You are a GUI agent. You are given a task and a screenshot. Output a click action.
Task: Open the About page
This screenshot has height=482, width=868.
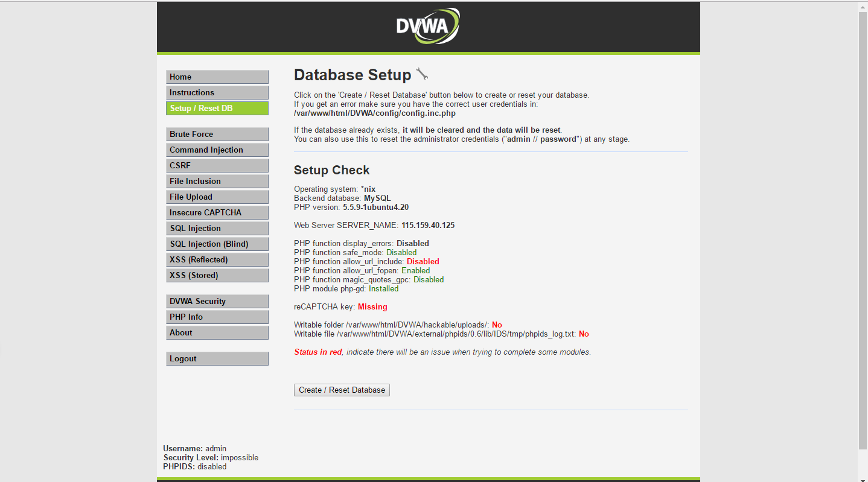click(217, 332)
